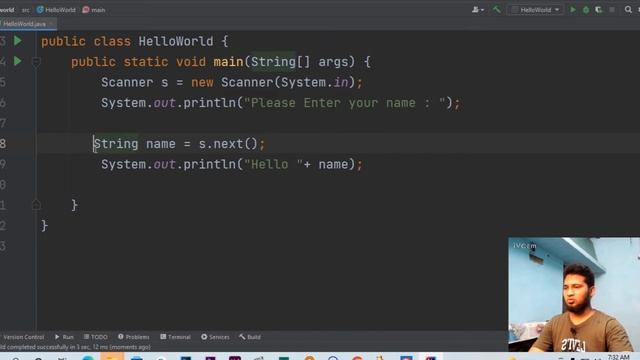
Task: Click the 'Please Enter your name : ' string
Action: coord(345,103)
